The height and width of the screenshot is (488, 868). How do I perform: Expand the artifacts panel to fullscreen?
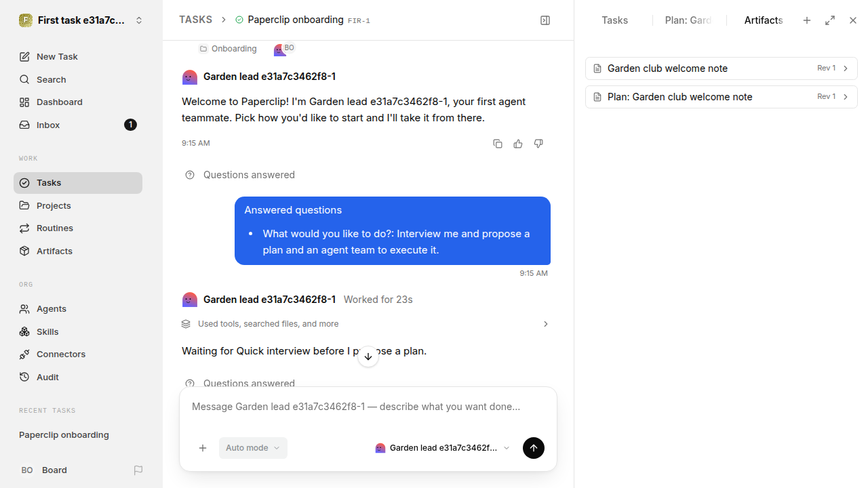[830, 20]
